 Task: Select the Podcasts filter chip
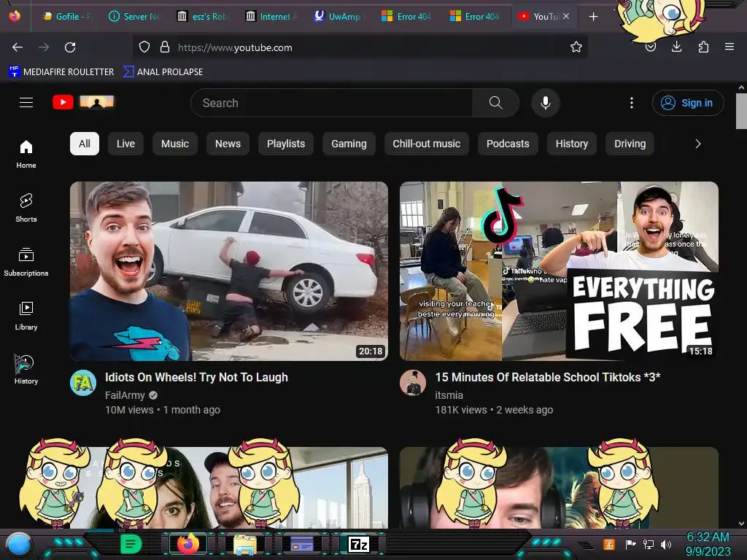click(x=508, y=144)
